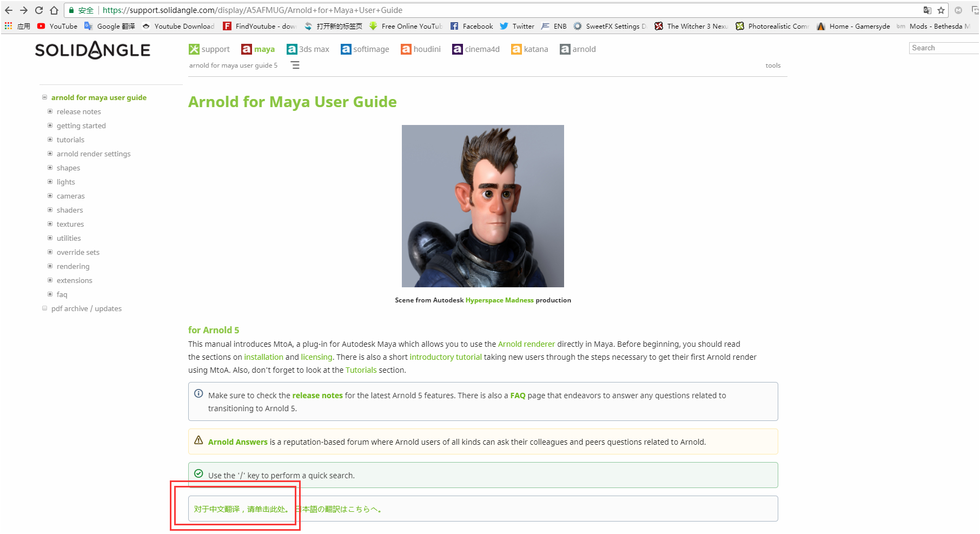Open the installation link
This screenshot has height=534, width=980.
coord(263,357)
